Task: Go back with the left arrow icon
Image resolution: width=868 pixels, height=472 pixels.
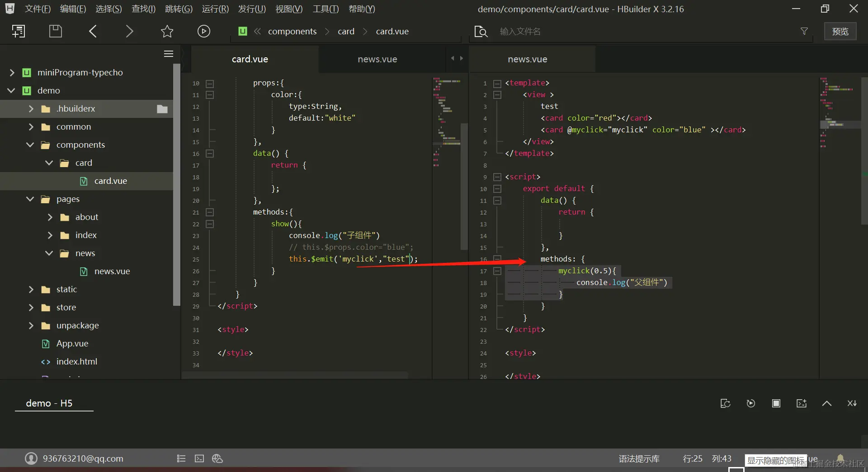Action: click(93, 31)
